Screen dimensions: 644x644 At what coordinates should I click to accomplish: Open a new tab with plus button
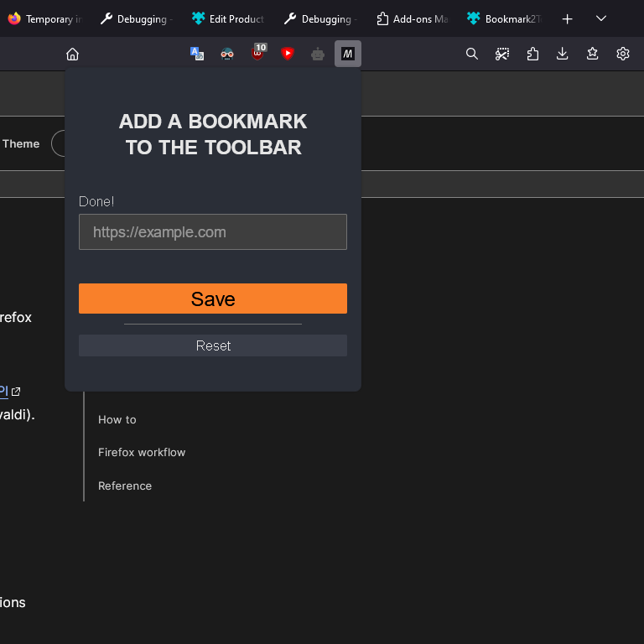567,19
